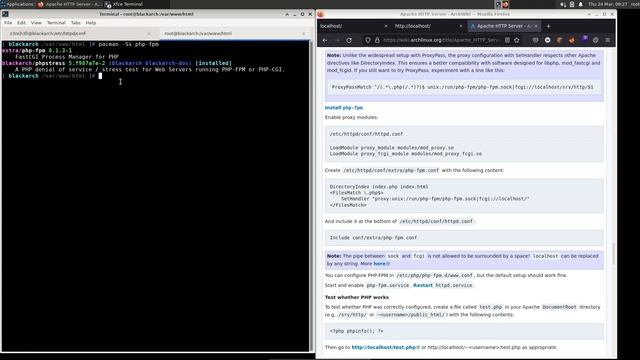Close the Apache HTTP Server tab

536,26
